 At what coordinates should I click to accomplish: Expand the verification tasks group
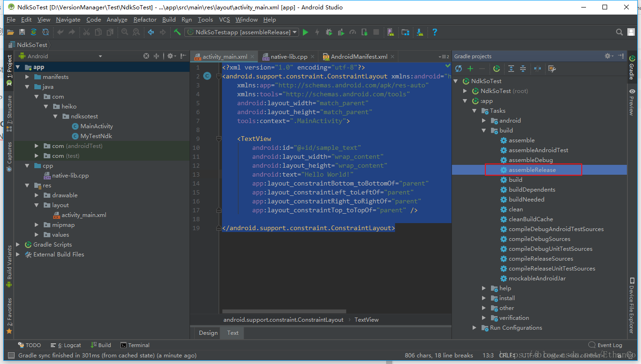click(484, 318)
